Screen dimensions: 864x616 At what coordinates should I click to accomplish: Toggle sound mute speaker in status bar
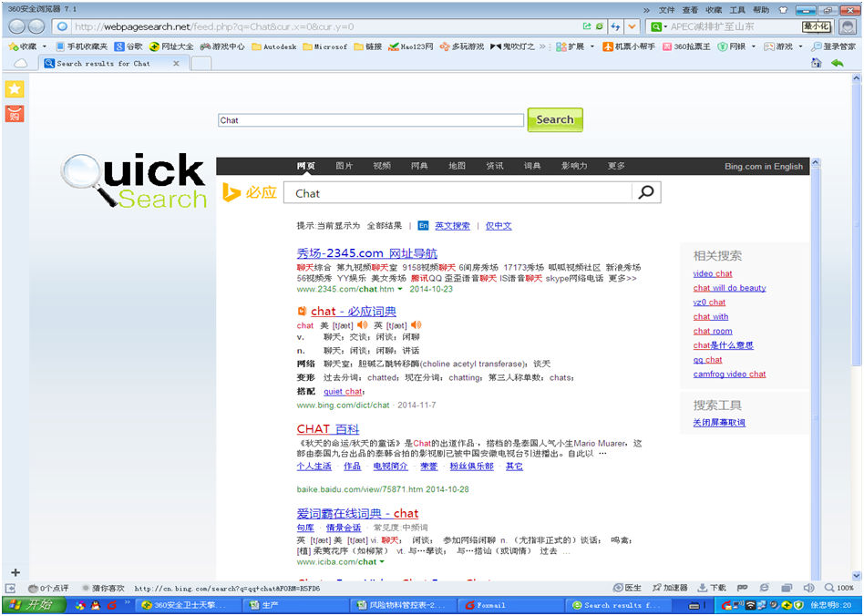808,588
